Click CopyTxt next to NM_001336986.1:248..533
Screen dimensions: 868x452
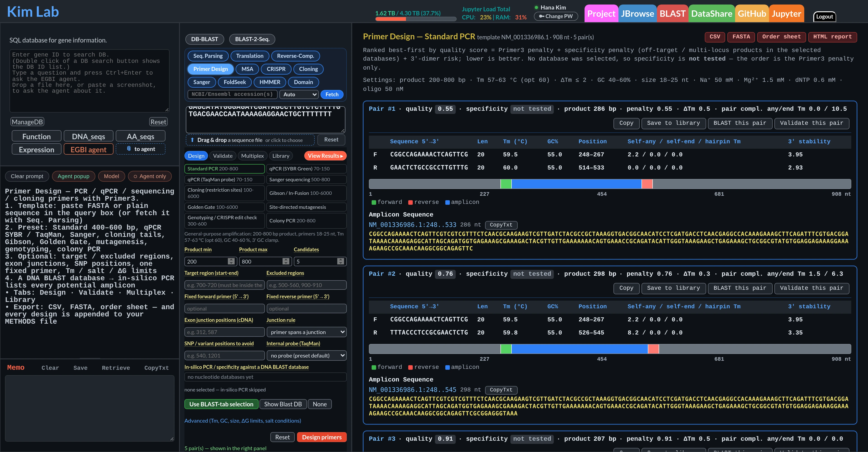pyautogui.click(x=501, y=225)
